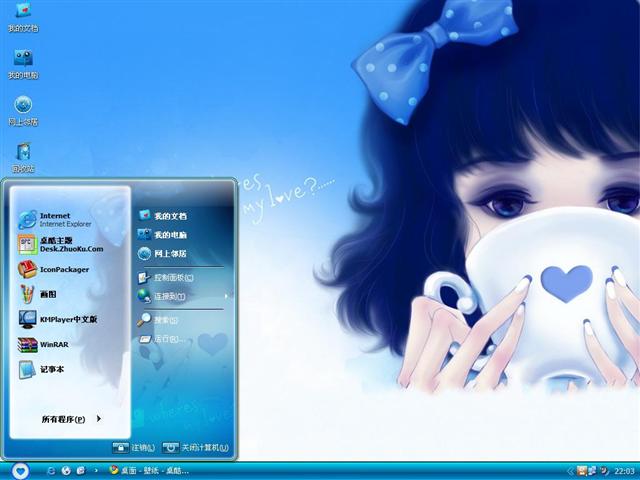This screenshot has width=640, height=480.
Task: Open 控制面板(C) in the Start menu
Action: [x=166, y=278]
